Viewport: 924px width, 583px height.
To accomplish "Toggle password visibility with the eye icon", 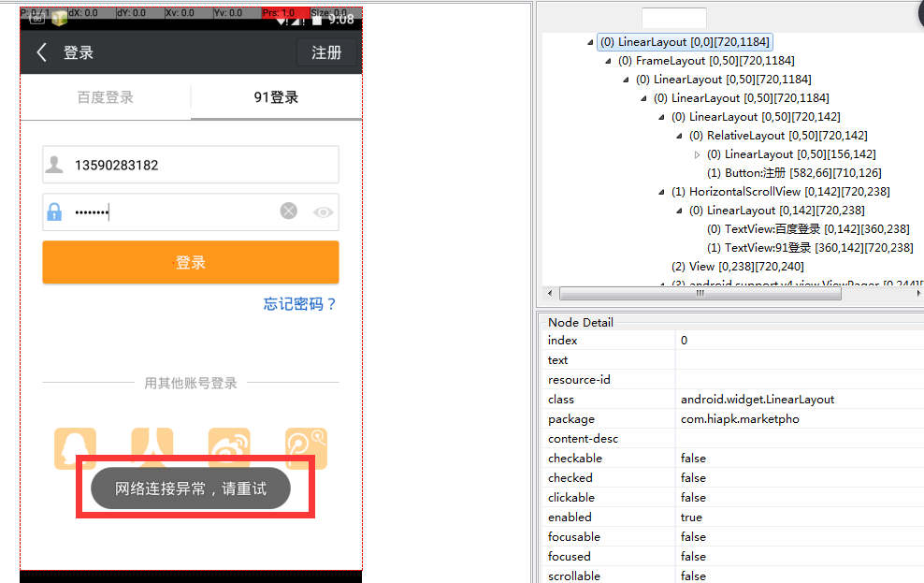I will coord(323,212).
